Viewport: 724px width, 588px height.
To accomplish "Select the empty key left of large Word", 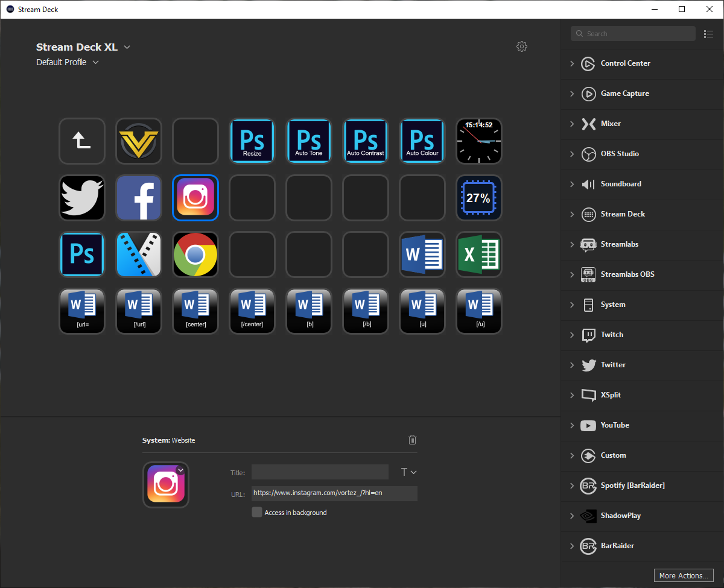I will pos(366,254).
